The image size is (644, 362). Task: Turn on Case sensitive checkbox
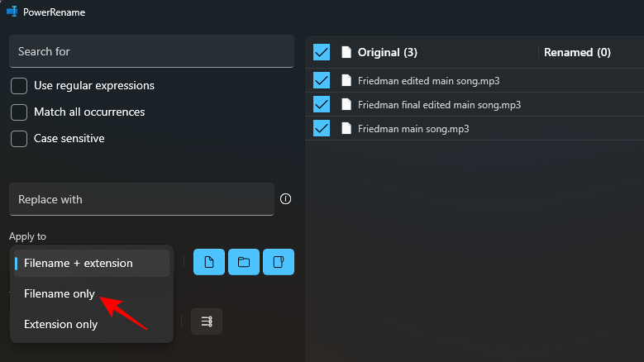tap(19, 139)
